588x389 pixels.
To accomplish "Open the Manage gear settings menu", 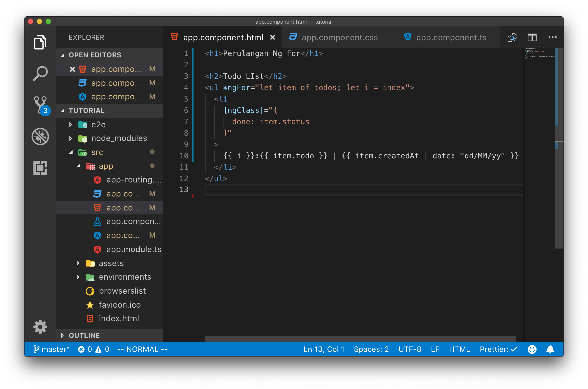I will [40, 327].
